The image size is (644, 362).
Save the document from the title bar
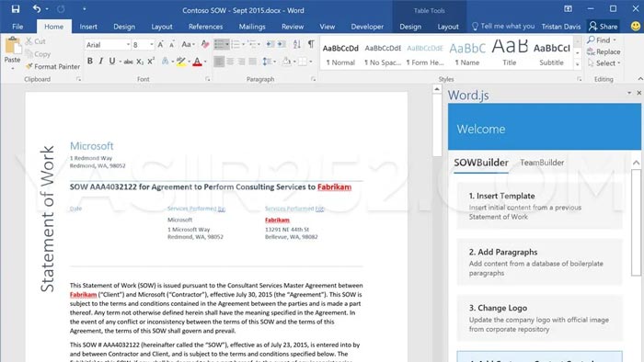(16, 8)
